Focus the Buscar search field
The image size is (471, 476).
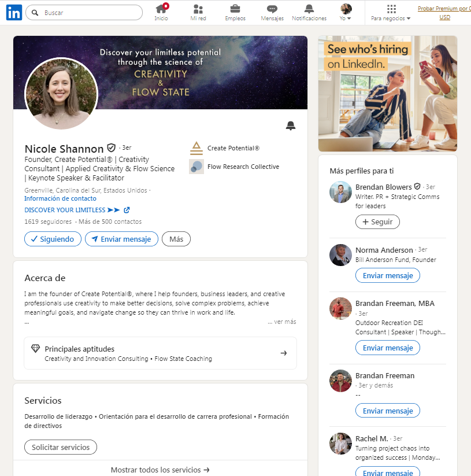coord(84,13)
